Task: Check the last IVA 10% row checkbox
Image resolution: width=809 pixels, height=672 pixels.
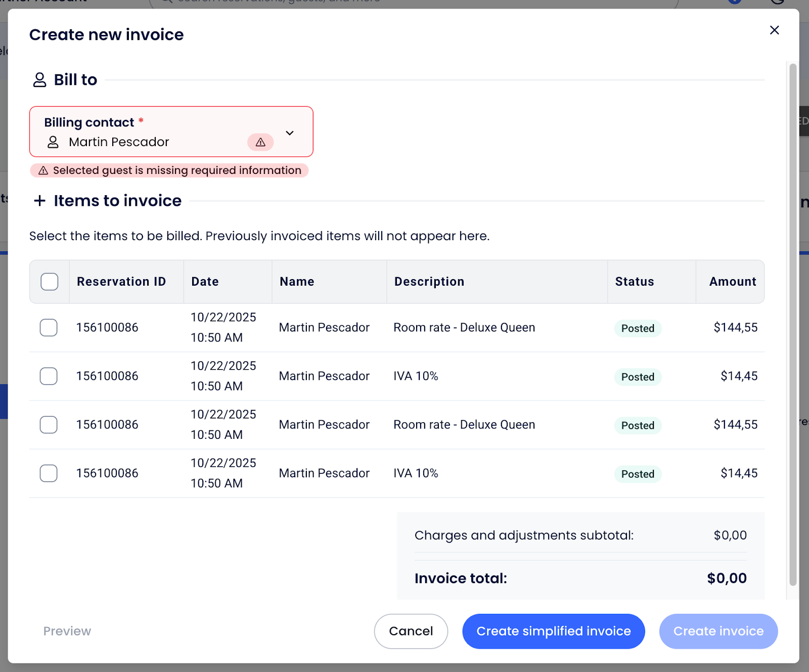Action: [x=49, y=473]
